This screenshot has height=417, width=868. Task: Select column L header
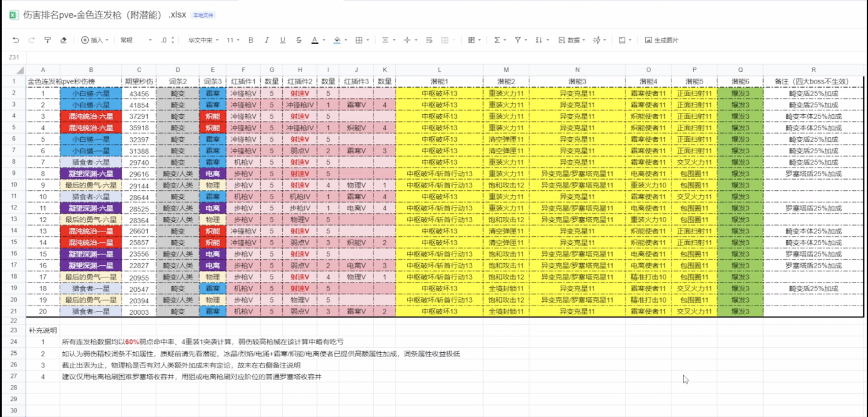pyautogui.click(x=439, y=70)
